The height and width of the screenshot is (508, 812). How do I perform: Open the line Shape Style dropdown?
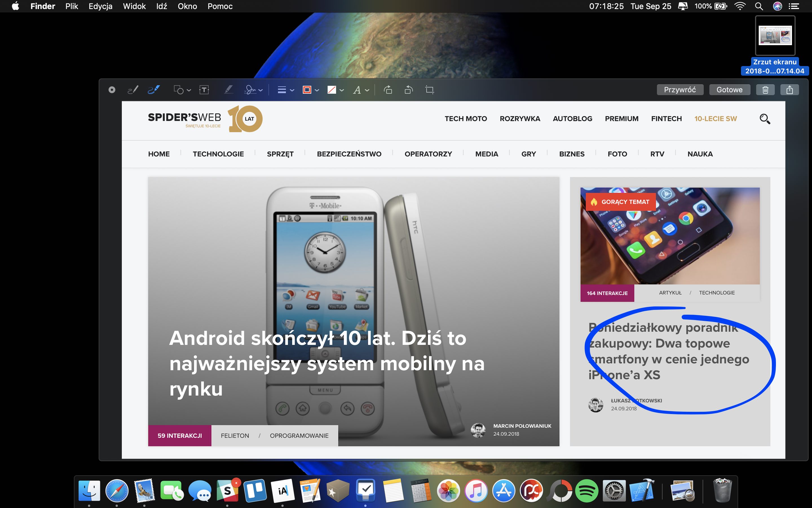[x=286, y=90]
